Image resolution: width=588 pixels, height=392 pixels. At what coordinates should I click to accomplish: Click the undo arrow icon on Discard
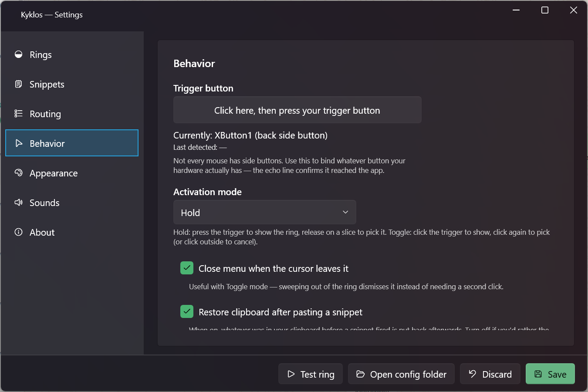473,374
